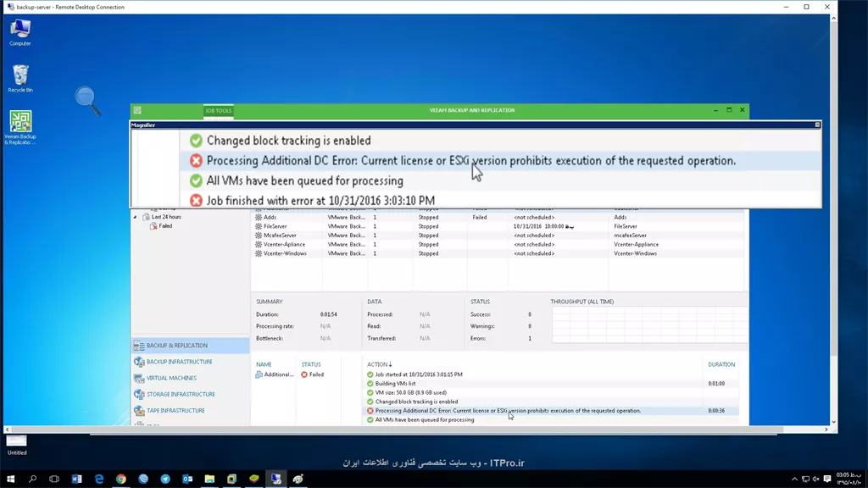This screenshot has height=488, width=868.
Task: Click the Vcenter-Apliance job gear icon
Action: [258, 244]
